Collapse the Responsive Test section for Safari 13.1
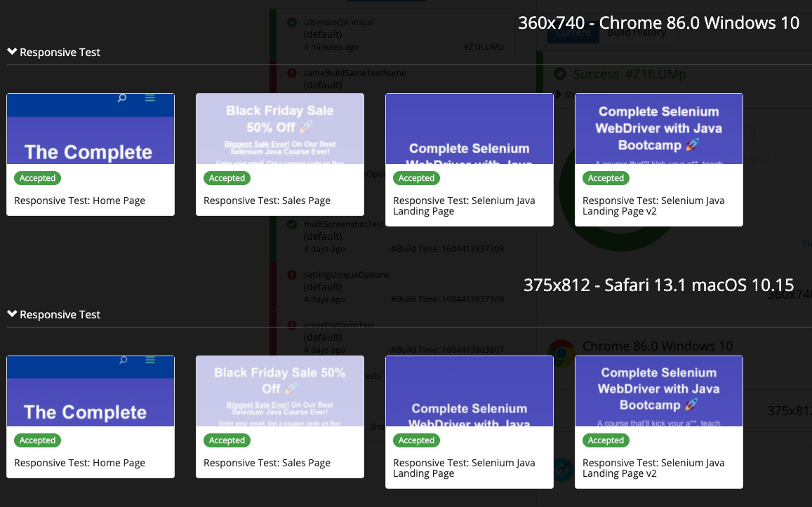The image size is (812, 507). pyautogui.click(x=13, y=314)
